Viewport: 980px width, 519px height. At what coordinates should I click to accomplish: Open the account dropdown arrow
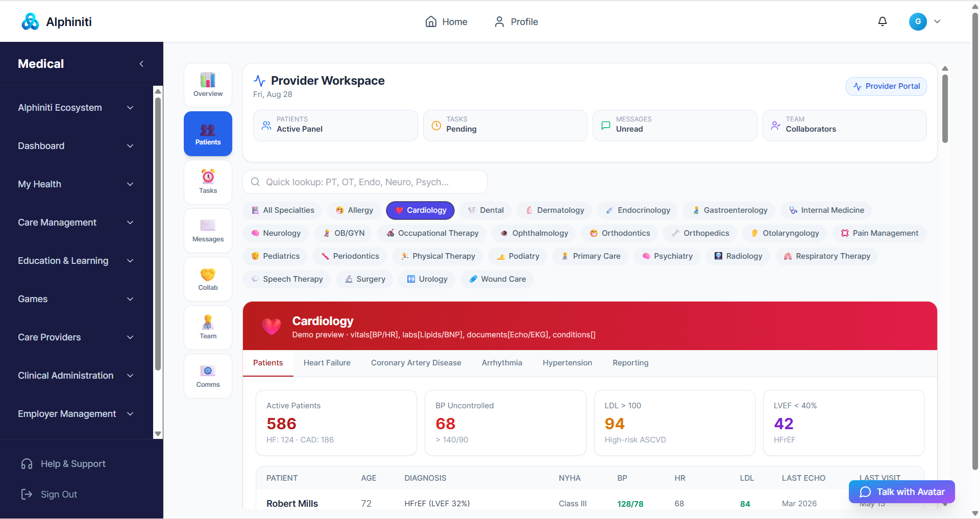point(937,21)
